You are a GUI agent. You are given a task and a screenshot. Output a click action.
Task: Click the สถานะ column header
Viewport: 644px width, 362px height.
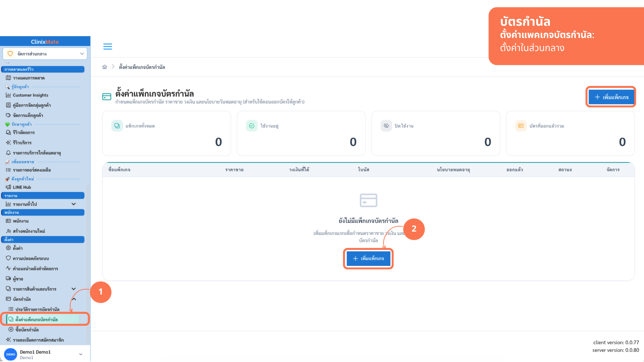[565, 170]
